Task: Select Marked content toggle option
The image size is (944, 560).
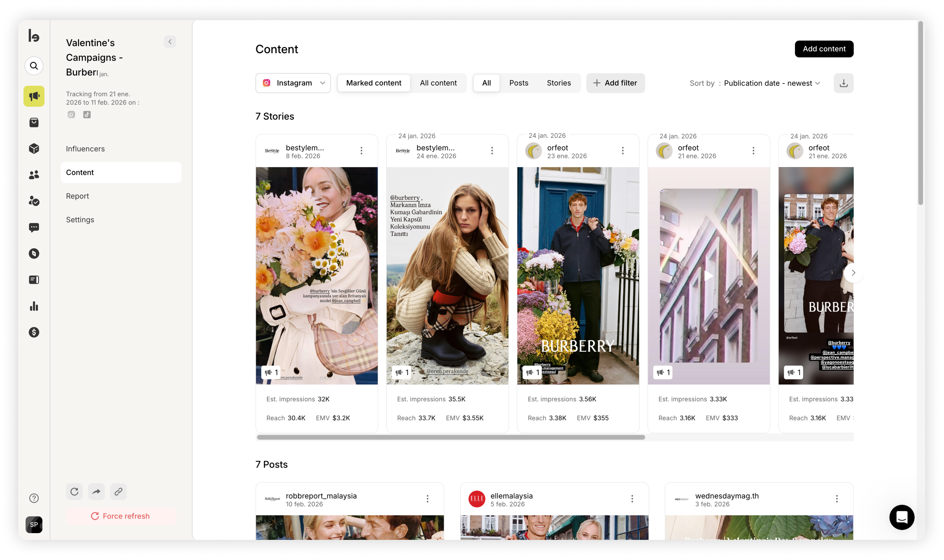Action: pos(373,83)
